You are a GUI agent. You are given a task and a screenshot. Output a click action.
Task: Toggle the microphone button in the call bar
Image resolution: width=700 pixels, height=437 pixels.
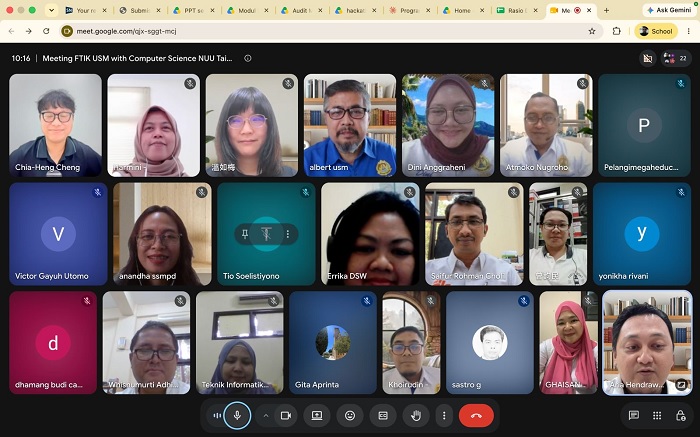tap(237, 416)
